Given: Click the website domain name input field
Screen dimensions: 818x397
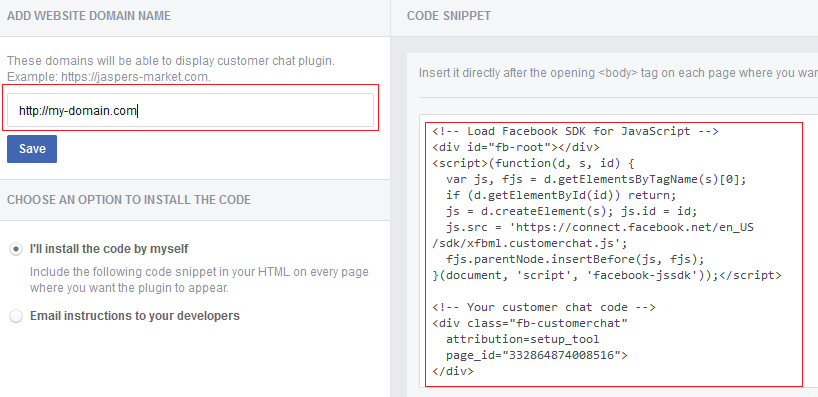Looking at the screenshot, I should click(190, 110).
